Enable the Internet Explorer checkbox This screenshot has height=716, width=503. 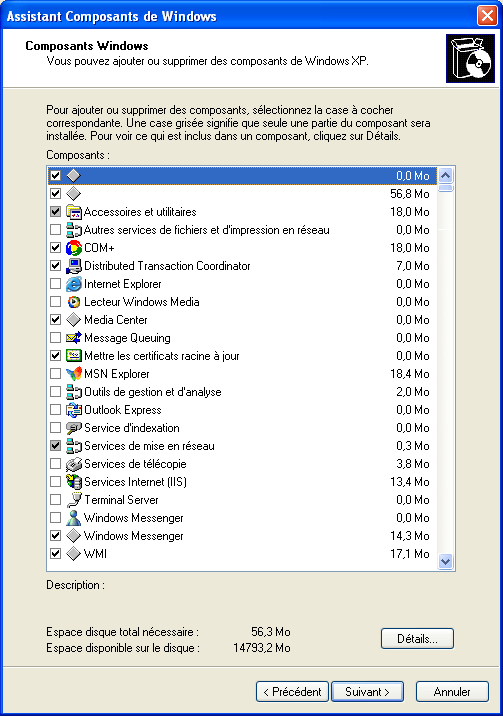click(55, 284)
